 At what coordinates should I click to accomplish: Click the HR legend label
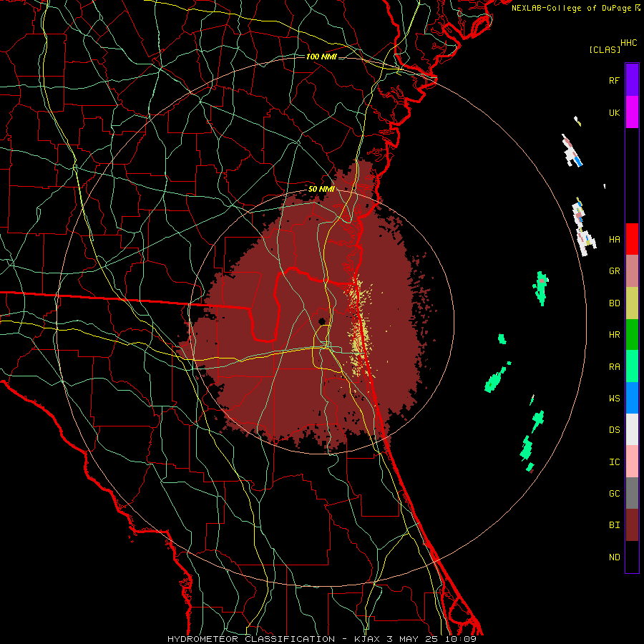tap(614, 335)
